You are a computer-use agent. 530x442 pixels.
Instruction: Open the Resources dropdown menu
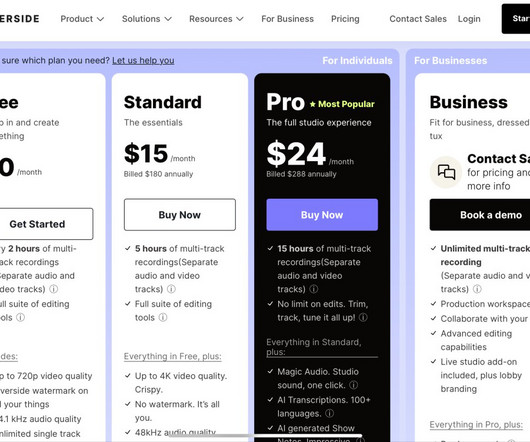[x=216, y=19]
